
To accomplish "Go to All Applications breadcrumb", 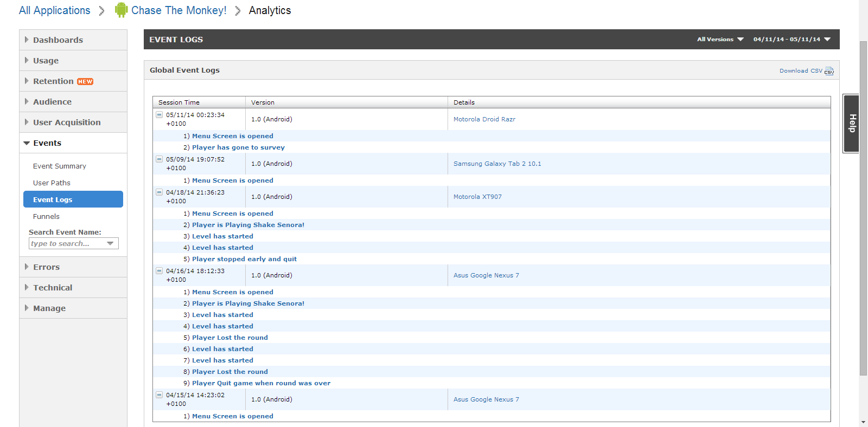I will click(x=54, y=10).
